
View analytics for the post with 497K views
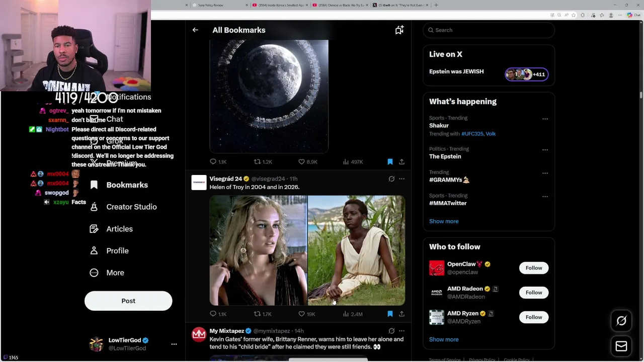[353, 162]
